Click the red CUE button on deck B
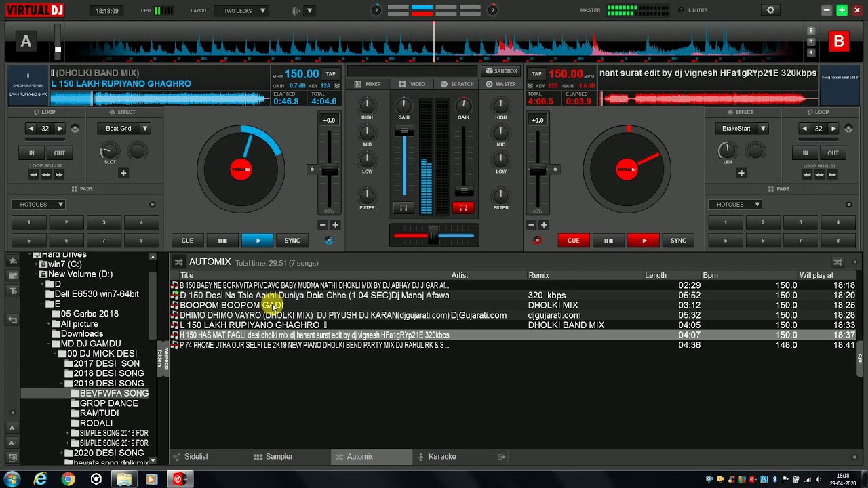 coord(573,241)
